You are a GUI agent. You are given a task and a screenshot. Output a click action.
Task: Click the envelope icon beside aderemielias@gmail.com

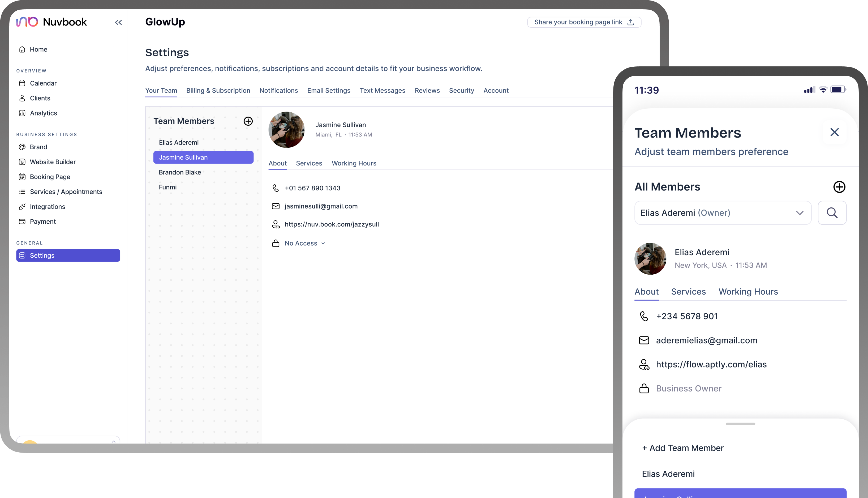click(x=644, y=340)
